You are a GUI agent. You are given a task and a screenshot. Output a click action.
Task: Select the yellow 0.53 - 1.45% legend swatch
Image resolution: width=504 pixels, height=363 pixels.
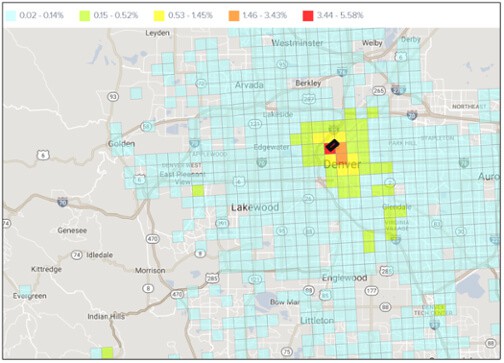[159, 16]
